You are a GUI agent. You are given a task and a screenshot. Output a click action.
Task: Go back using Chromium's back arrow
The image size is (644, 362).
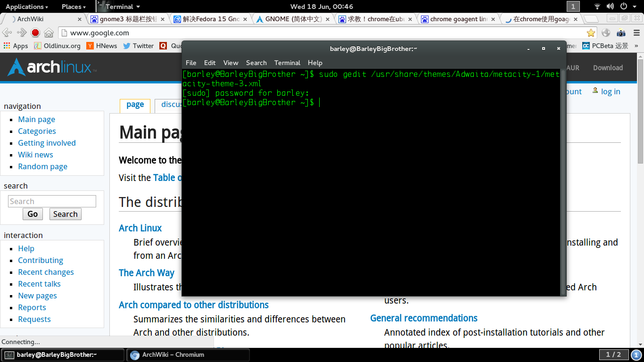7,33
